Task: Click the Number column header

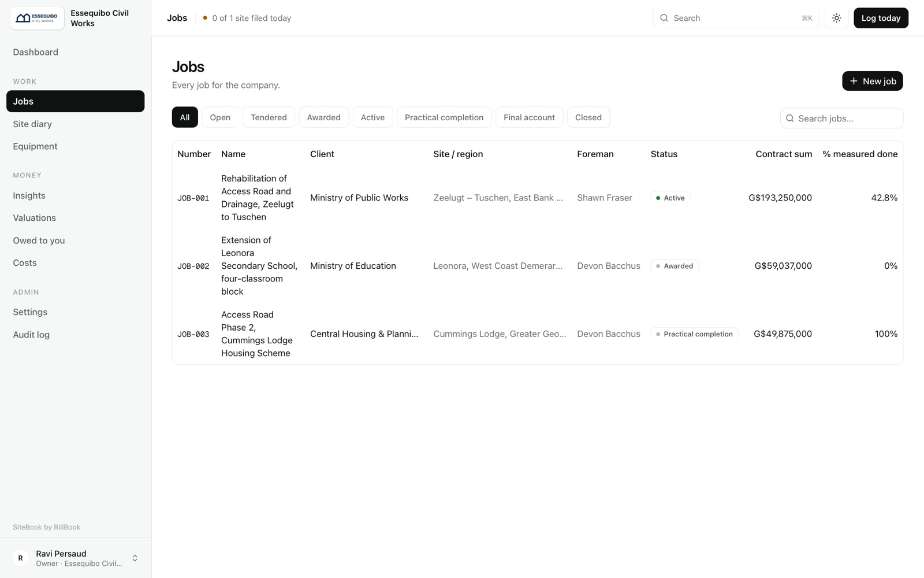Action: coord(194,154)
